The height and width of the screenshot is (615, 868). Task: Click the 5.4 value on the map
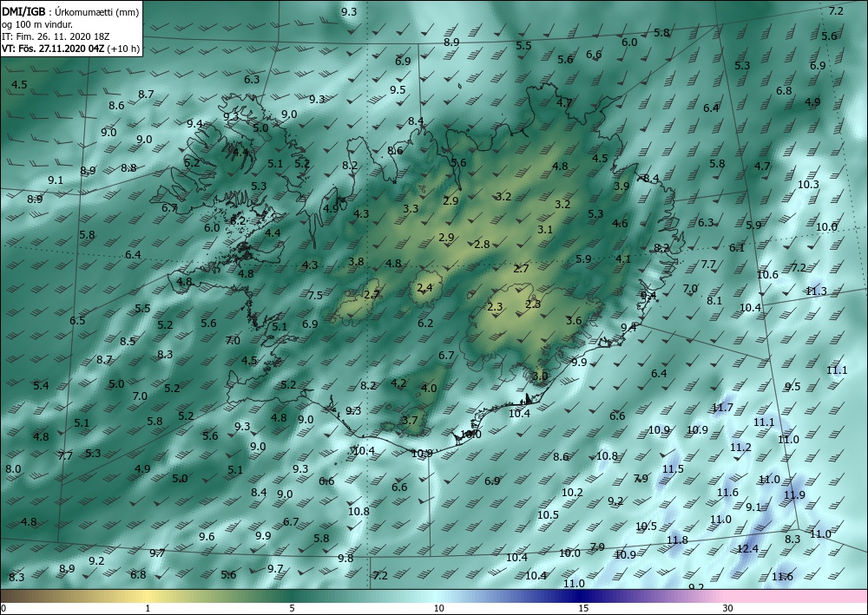tap(41, 385)
